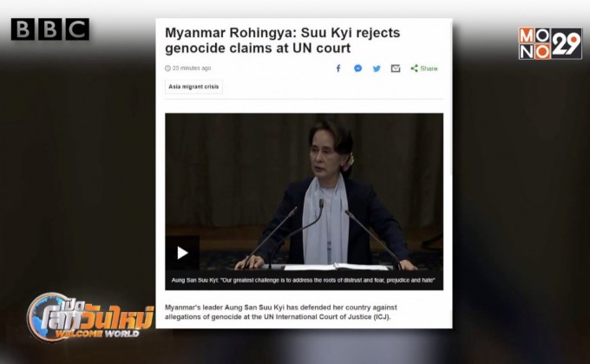Click the video caption quote text
The height and width of the screenshot is (364, 590).
(304, 280)
